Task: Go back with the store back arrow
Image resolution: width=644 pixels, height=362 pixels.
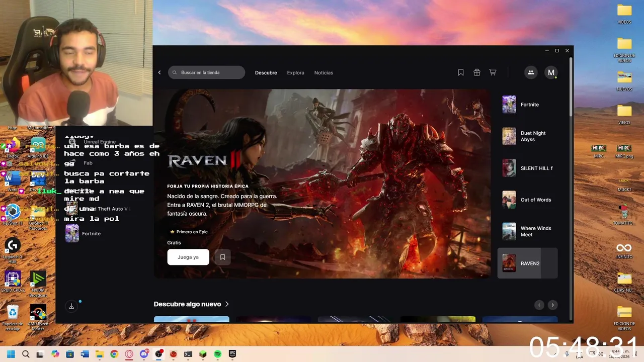Action: pyautogui.click(x=159, y=72)
